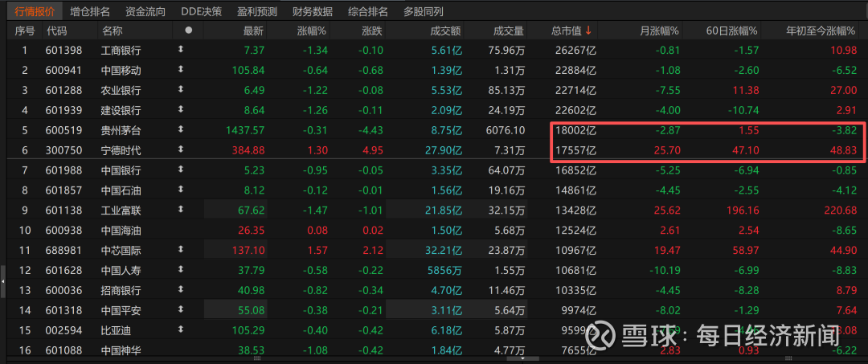This screenshot has width=868, height=364.
Task: Switch to the 行情报价 tab
Action: coord(35,11)
